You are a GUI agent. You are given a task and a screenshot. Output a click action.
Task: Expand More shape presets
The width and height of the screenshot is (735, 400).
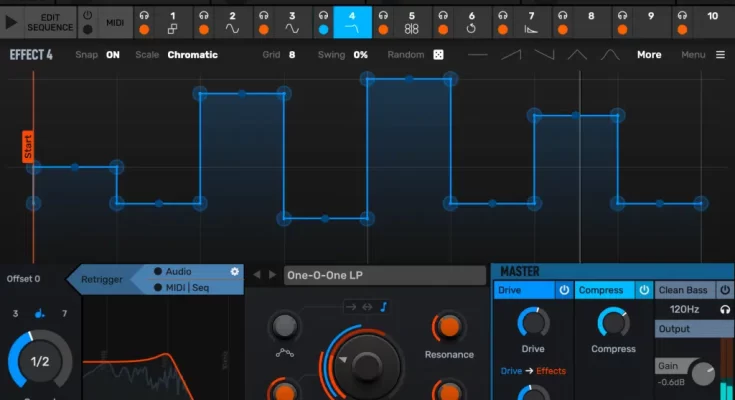649,55
